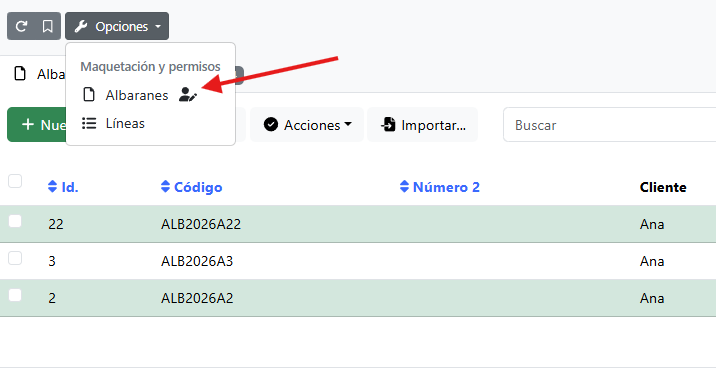Focus the Buscar search field
The image size is (716, 382).
(x=610, y=125)
